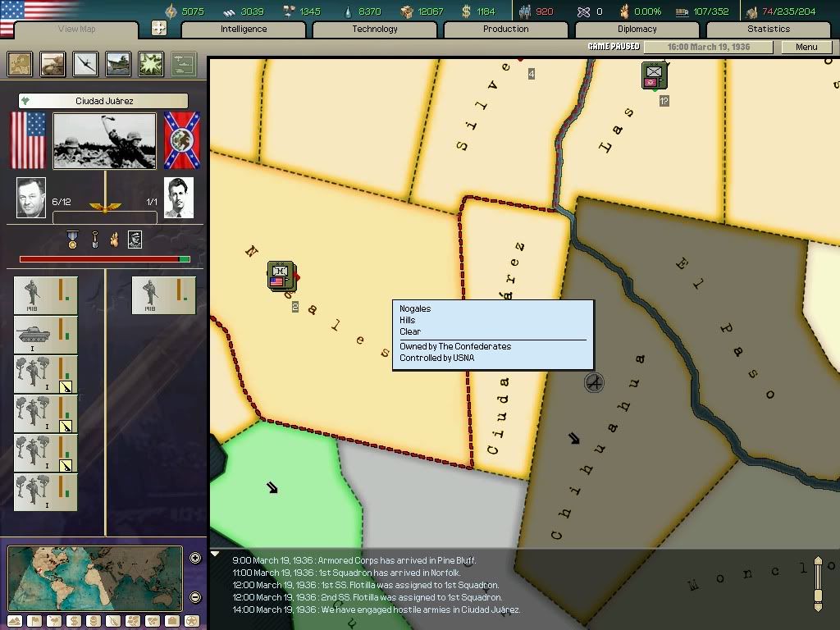Select the US army counter in Nogales
Viewport: 840px width, 630px height.
coord(281,276)
